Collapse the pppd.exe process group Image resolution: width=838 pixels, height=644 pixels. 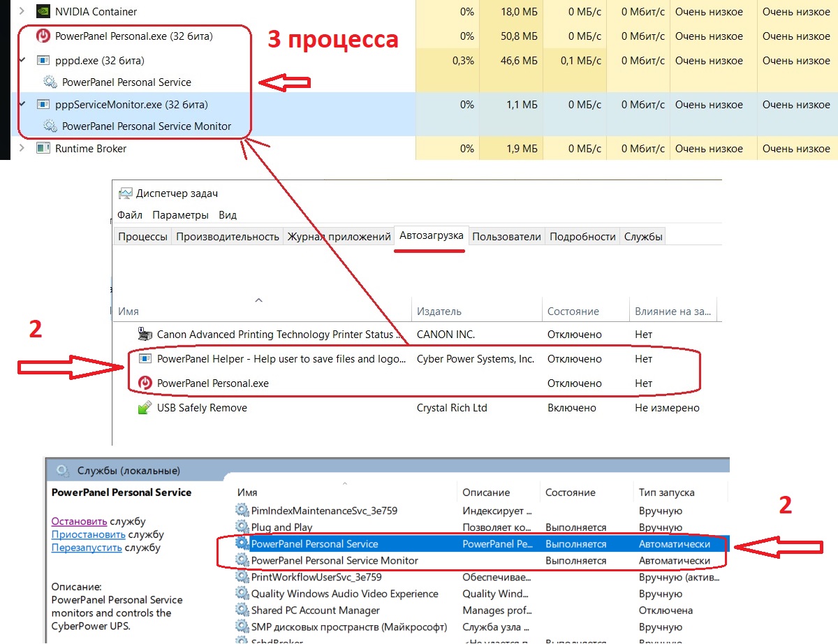[x=22, y=60]
